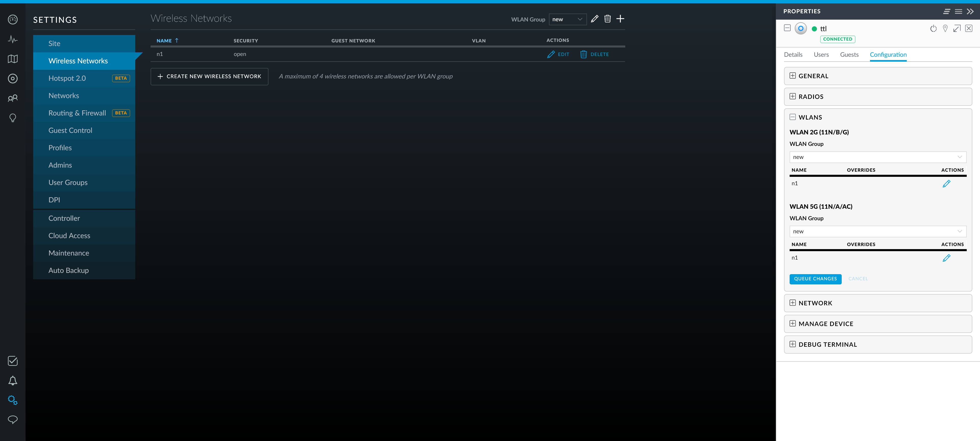Delete WLAN group with trash icon

pos(607,19)
